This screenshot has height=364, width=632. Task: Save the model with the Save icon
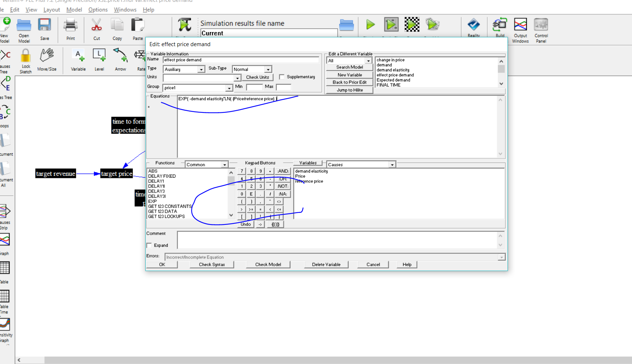point(45,25)
